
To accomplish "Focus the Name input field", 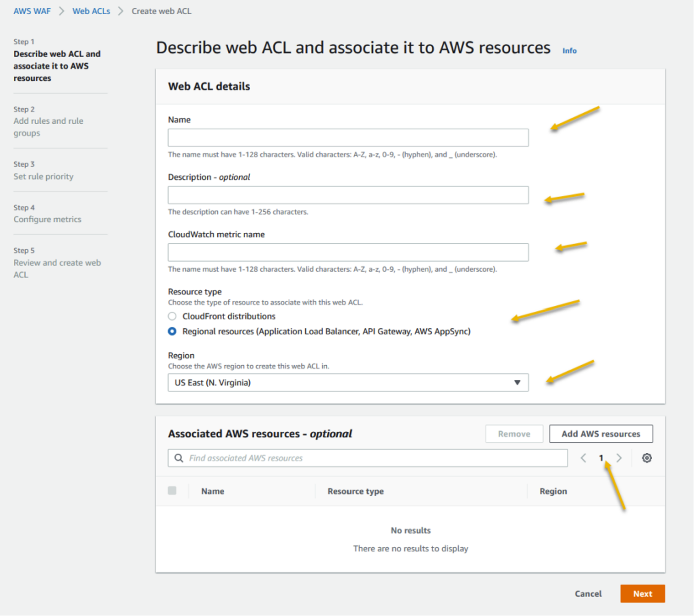I will coord(348,137).
